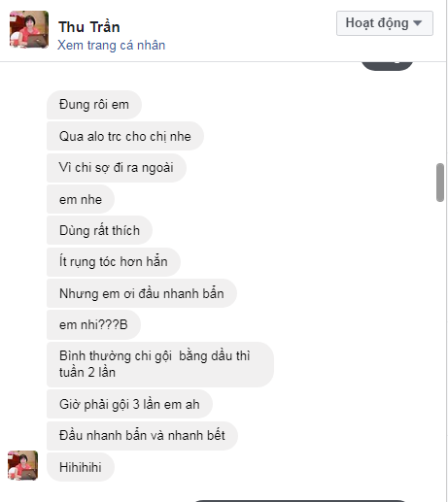Click message "Vì chi sợ đi ra ngoài"
Viewport: 448px width, 502px height.
pyautogui.click(x=117, y=168)
